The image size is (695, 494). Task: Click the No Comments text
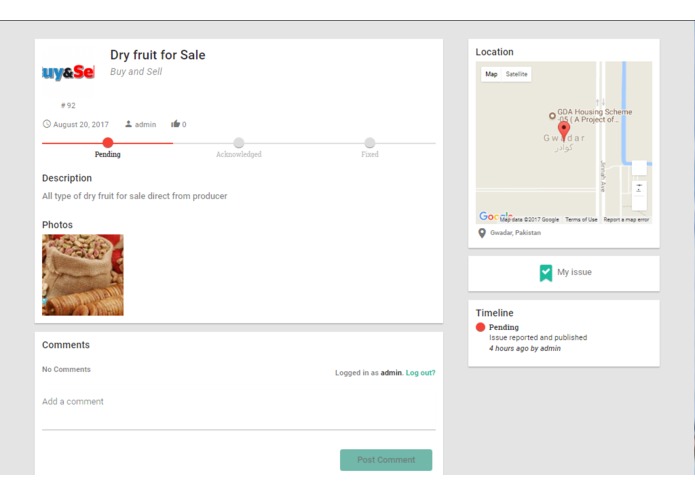tap(66, 369)
